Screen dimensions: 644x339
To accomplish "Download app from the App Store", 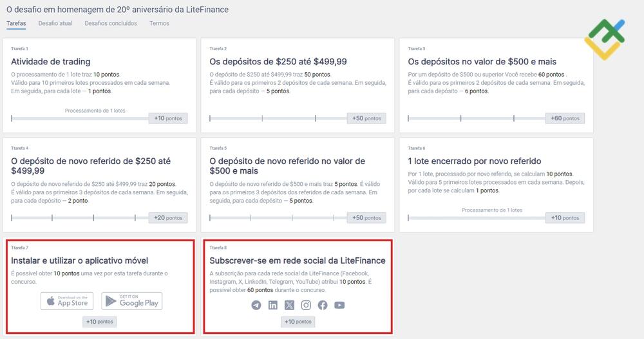I will coord(67,301).
